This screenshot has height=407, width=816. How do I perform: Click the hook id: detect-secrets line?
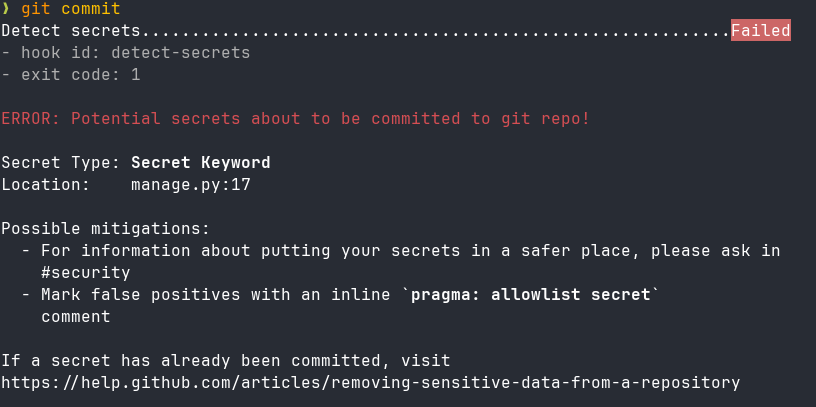click(125, 53)
